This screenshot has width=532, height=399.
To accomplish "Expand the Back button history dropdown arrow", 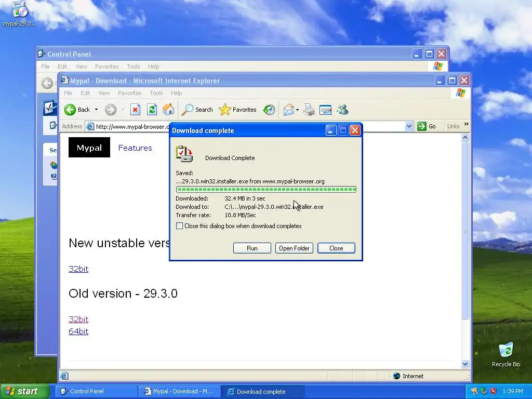I will coord(96,110).
